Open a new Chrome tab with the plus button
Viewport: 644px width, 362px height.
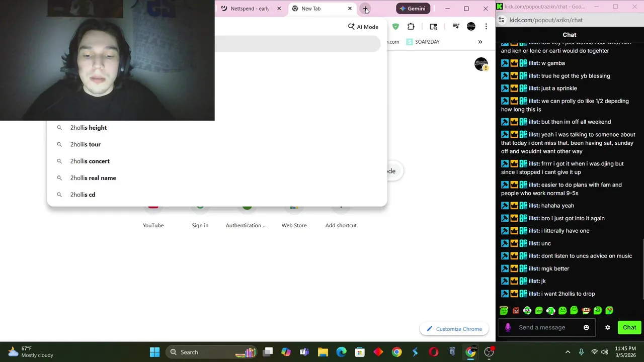pos(365,9)
